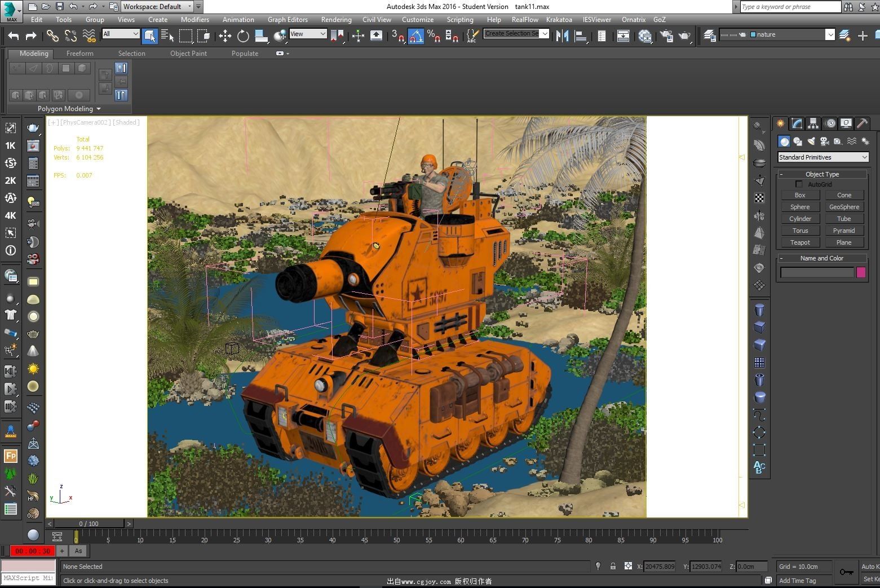Select the Cameras category icon
Image resolution: width=880 pixels, height=588 pixels.
pyautogui.click(x=825, y=141)
